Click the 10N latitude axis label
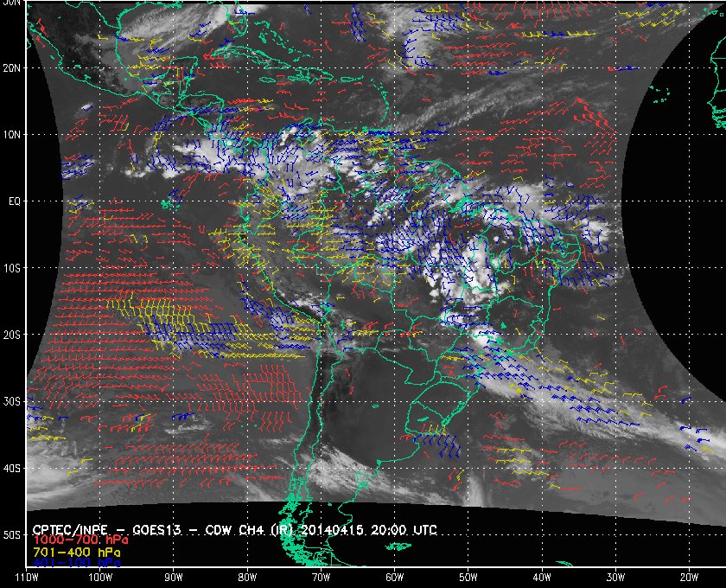This screenshot has width=726, height=588. click(x=11, y=135)
